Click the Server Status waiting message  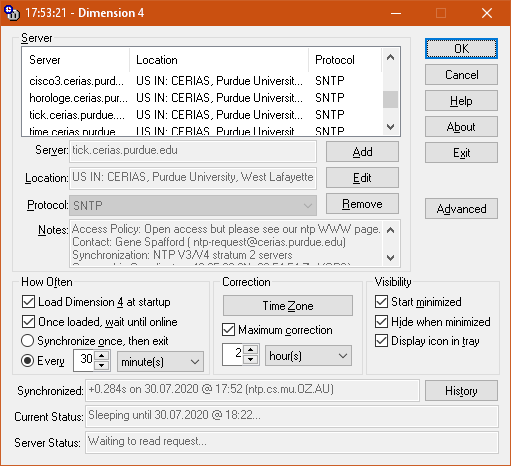coord(292,442)
